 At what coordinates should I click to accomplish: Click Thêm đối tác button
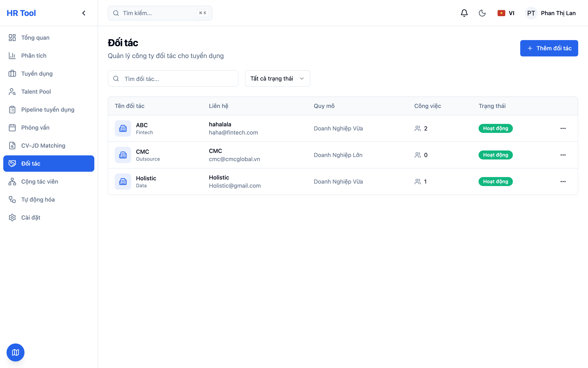pyautogui.click(x=549, y=48)
